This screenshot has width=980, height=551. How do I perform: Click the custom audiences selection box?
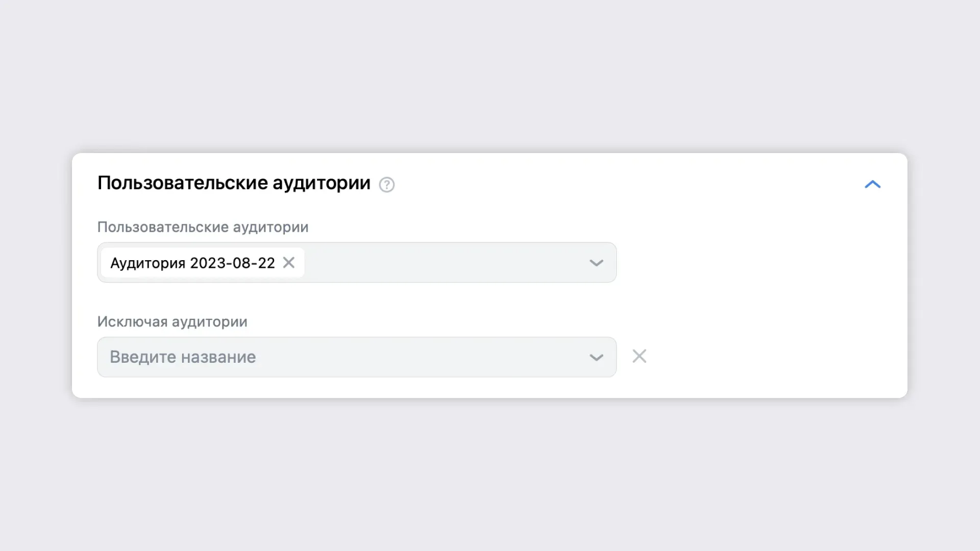coord(434,263)
